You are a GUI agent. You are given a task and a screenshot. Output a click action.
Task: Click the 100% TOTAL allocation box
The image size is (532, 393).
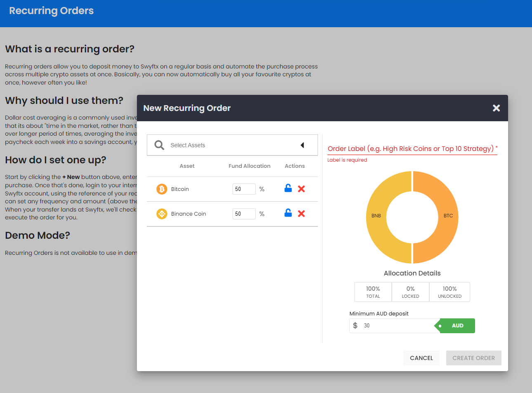(x=373, y=292)
